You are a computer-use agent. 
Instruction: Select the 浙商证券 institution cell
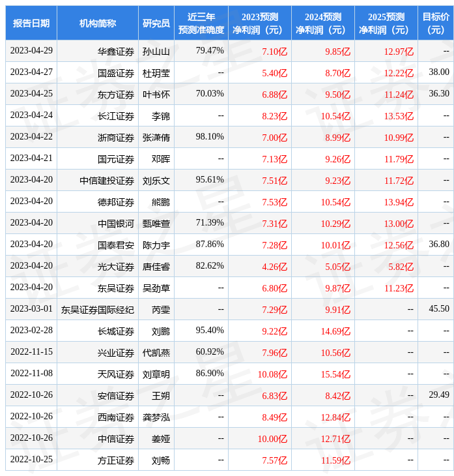tap(97, 137)
